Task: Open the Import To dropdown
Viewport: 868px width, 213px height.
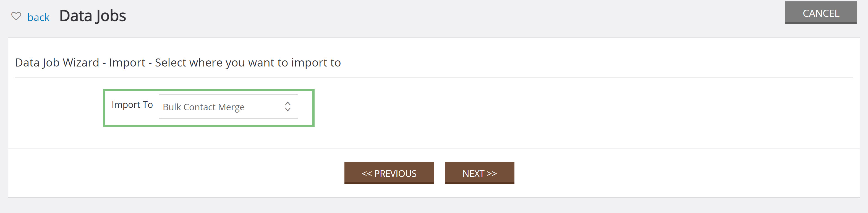Action: (228, 106)
